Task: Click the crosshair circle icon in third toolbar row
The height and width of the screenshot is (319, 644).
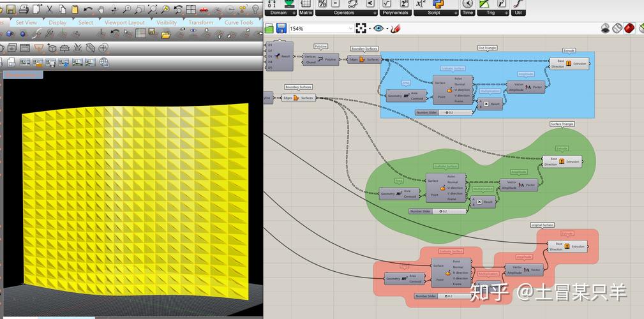Action: (103, 48)
